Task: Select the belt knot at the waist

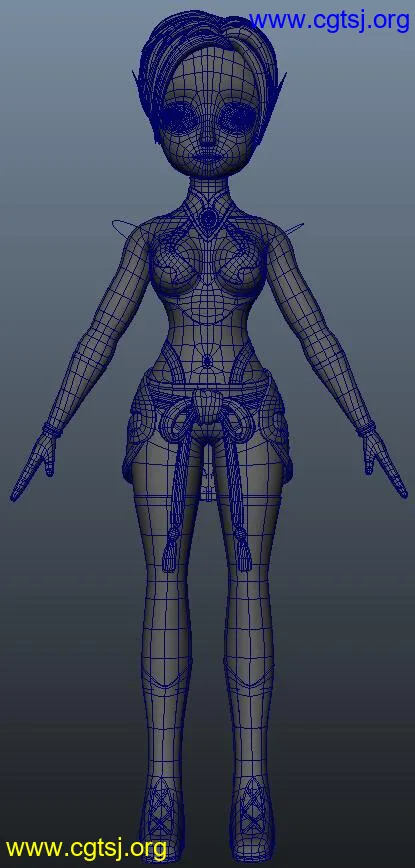Action: (206, 408)
